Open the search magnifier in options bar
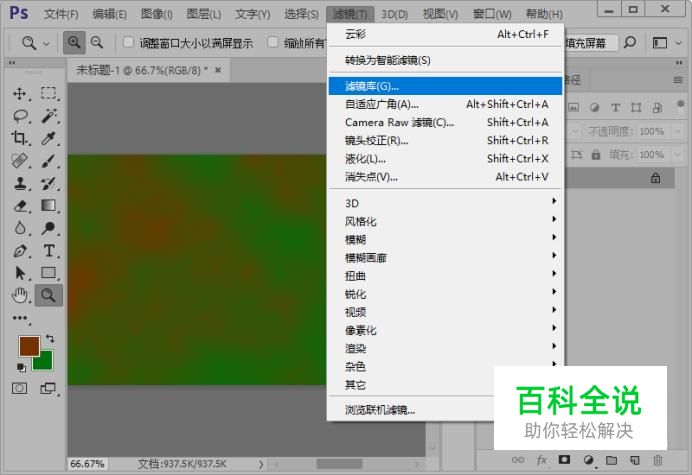Image resolution: width=692 pixels, height=475 pixels. (x=630, y=43)
